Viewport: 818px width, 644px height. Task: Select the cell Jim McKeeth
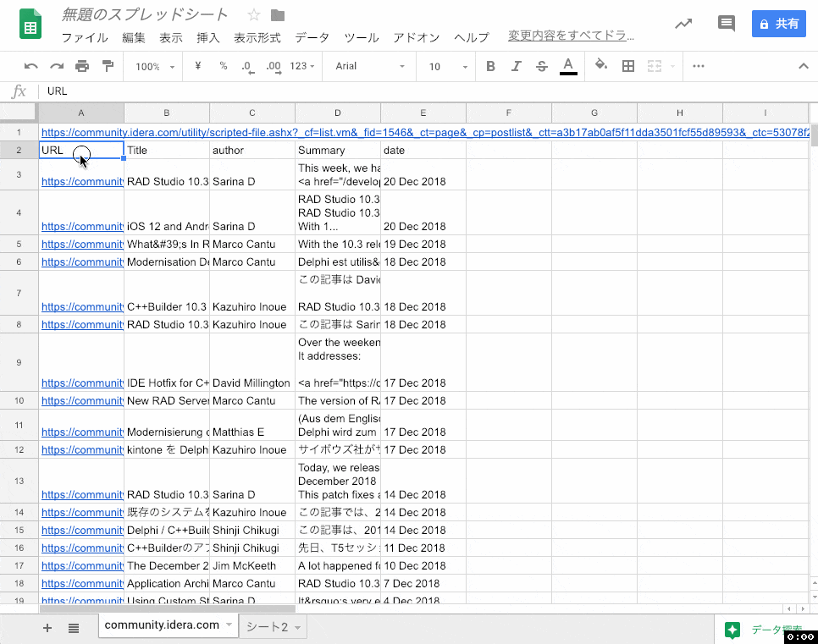click(252, 565)
